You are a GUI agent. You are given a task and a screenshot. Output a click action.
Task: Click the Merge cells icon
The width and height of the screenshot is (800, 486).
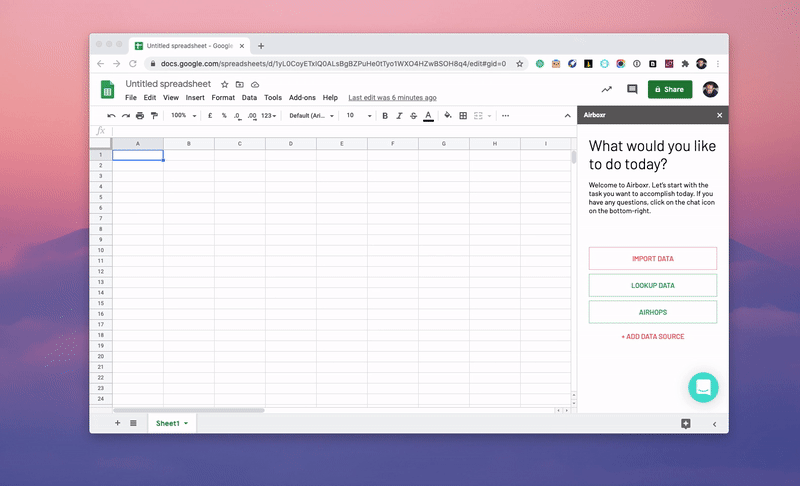[x=478, y=116]
